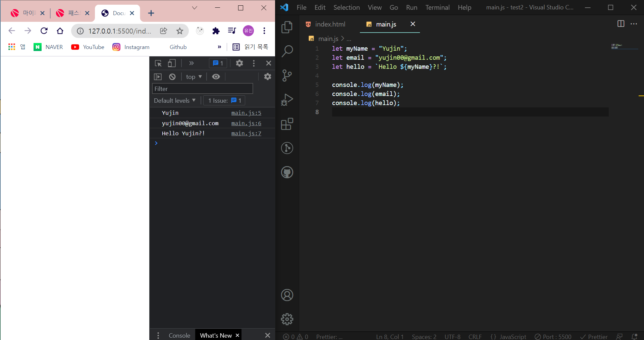Open DevTools customize three-dot menu
This screenshot has height=340, width=644.
pyautogui.click(x=254, y=63)
